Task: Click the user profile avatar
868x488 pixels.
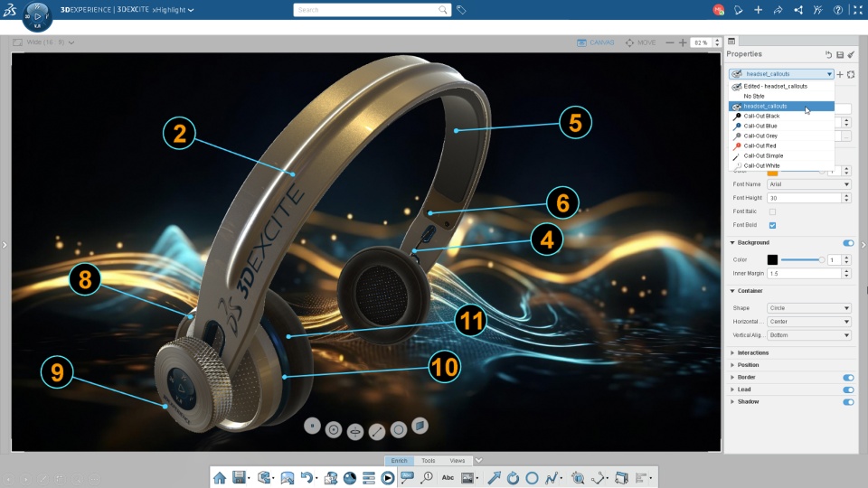Action: coord(718,10)
